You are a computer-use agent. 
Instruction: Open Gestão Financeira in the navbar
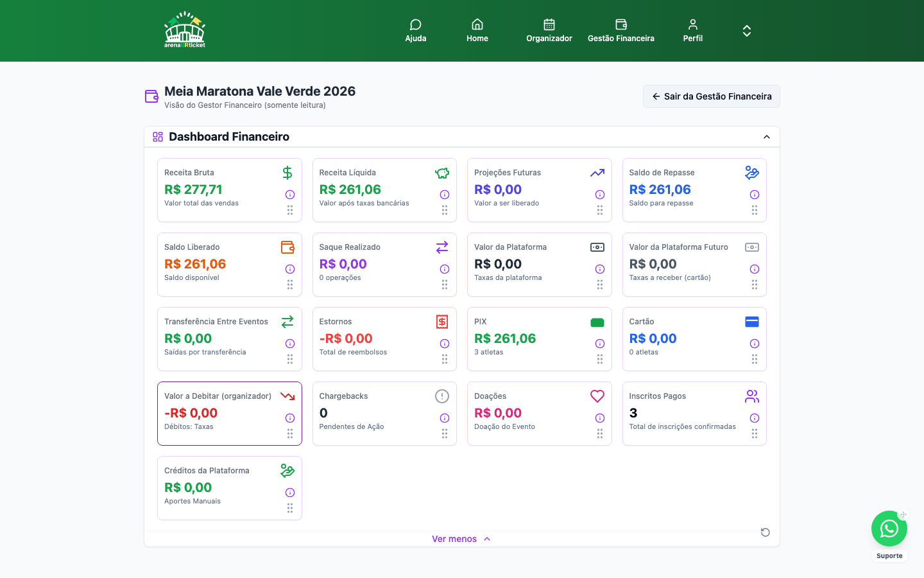[x=621, y=31]
